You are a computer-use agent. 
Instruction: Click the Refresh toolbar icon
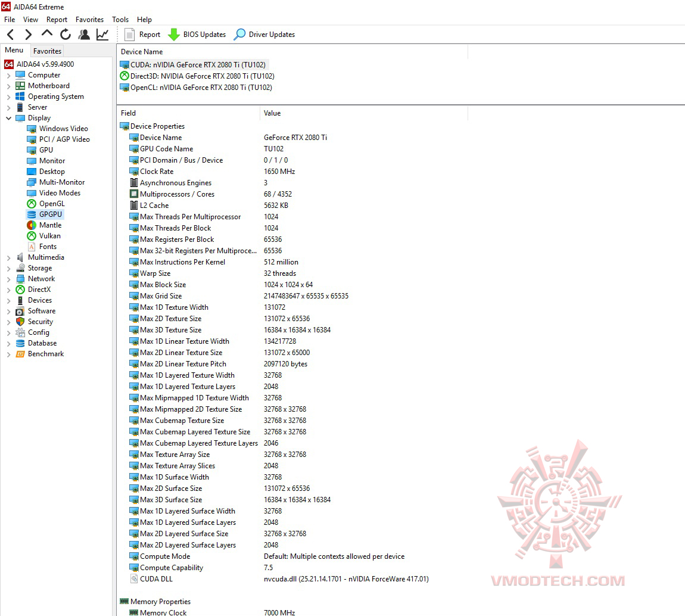[66, 35]
